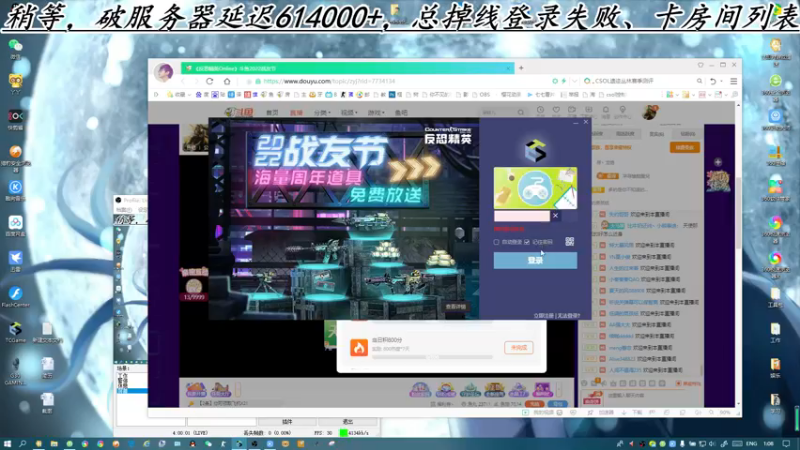The width and height of the screenshot is (800, 450).
Task: Open the TCGame desktop icon
Action: coord(15,332)
